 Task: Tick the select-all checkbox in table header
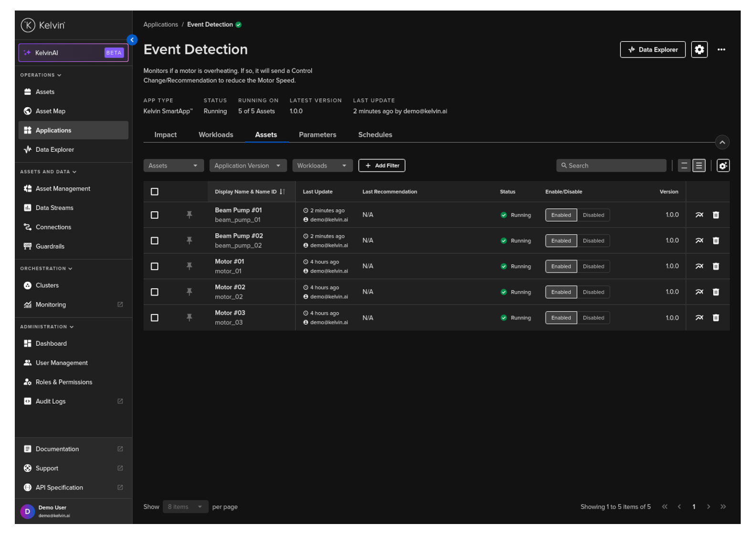(x=155, y=192)
